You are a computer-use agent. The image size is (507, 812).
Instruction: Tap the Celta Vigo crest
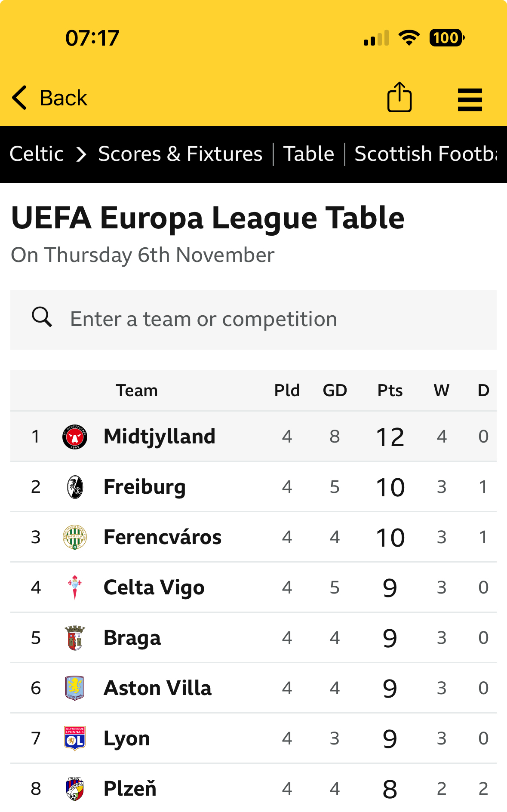tap(75, 587)
